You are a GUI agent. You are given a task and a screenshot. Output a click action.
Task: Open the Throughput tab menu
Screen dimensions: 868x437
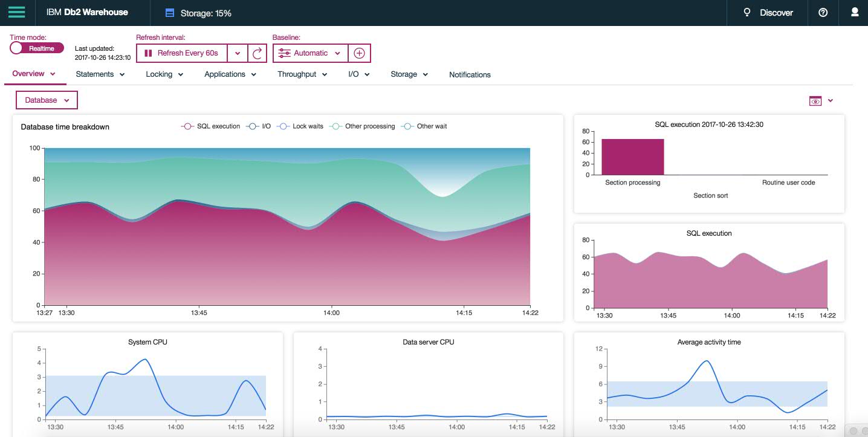pos(302,74)
